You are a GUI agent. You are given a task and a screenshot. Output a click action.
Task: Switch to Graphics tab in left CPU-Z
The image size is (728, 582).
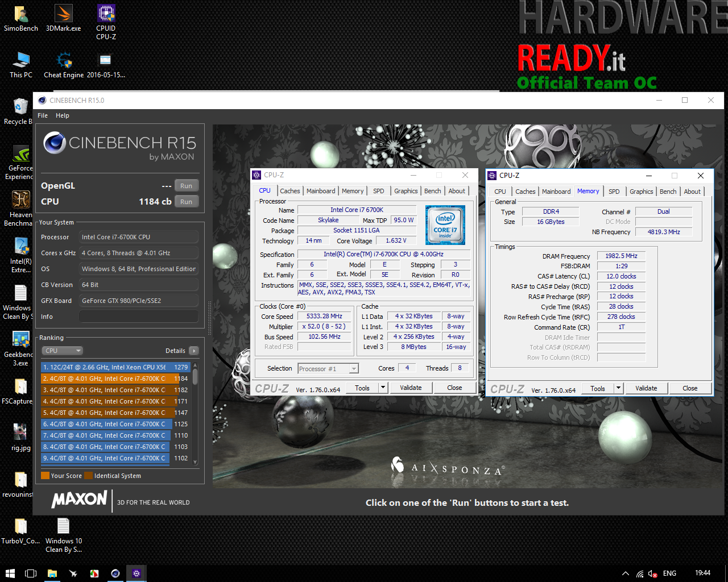coord(406,191)
